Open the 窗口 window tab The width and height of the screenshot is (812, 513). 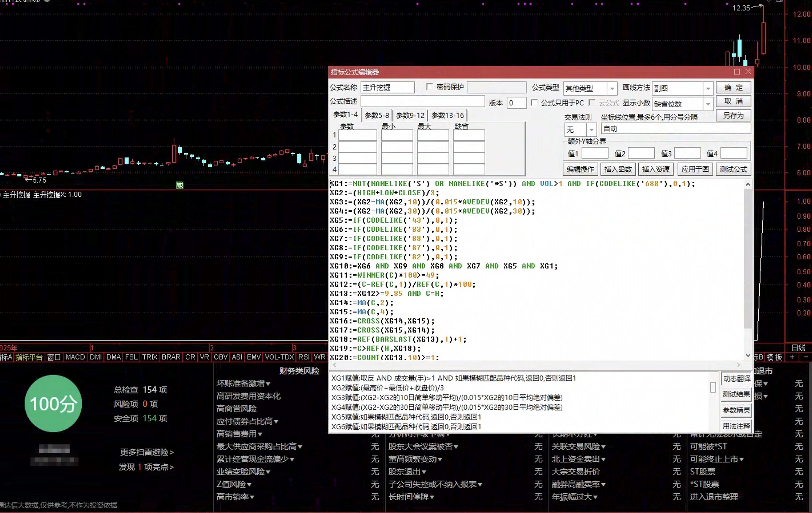tap(54, 357)
